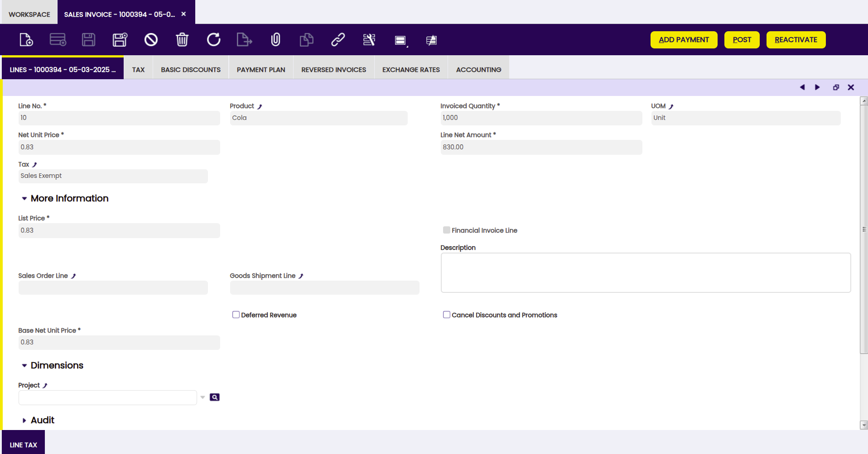Open the Project dropdown arrow

click(x=203, y=397)
